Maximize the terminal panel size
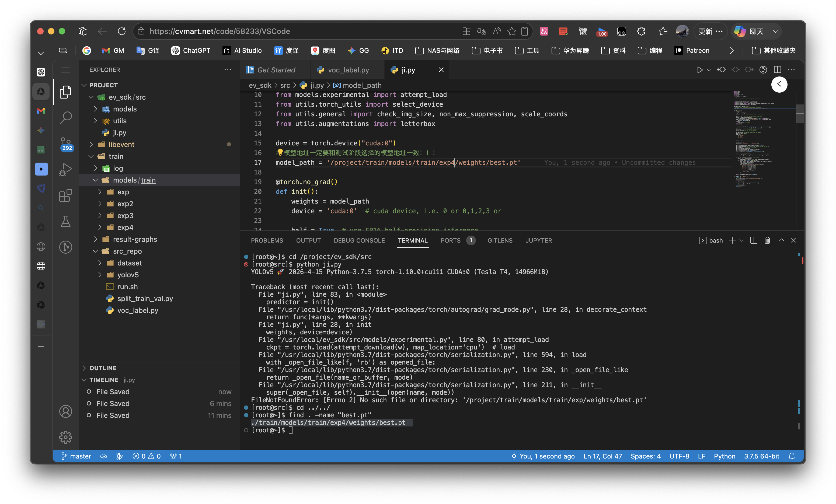The height and width of the screenshot is (504, 836). coord(781,240)
